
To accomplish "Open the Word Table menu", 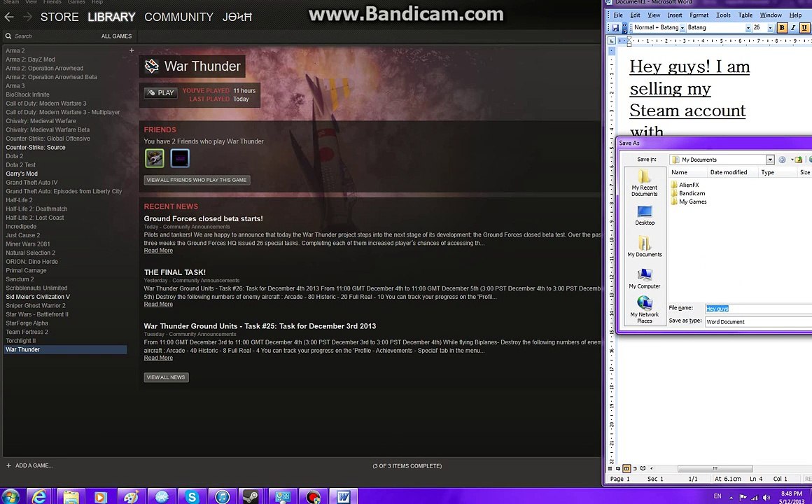I will tap(745, 15).
